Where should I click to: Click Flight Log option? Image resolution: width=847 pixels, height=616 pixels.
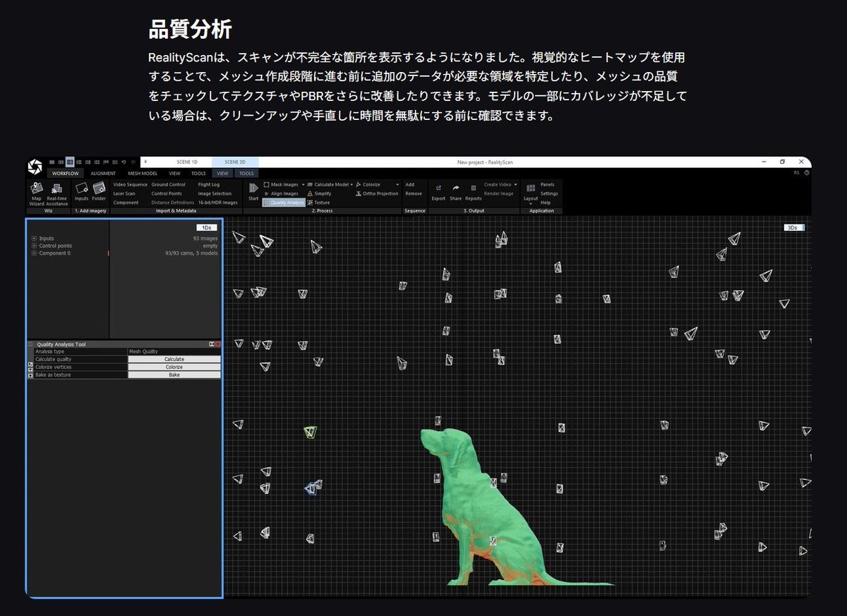[x=209, y=185]
